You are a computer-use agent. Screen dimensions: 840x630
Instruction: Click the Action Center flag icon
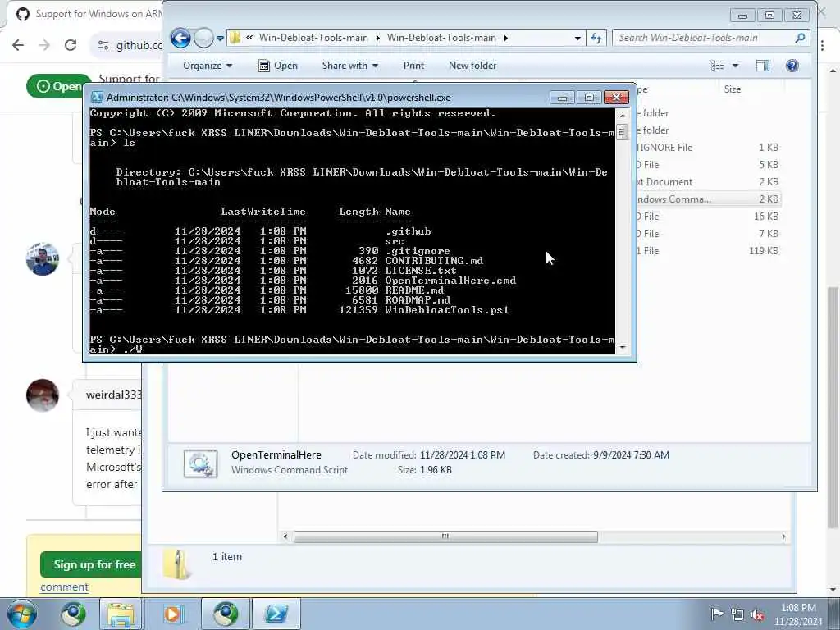[717, 614]
